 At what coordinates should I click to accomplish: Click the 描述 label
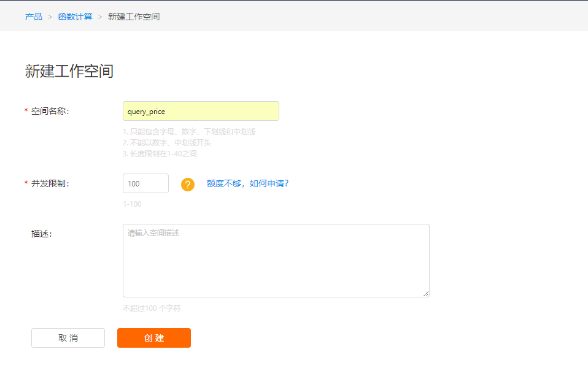click(x=42, y=234)
